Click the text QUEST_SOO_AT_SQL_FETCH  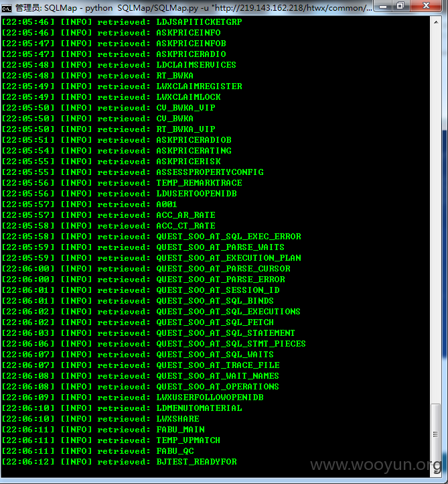(215, 322)
